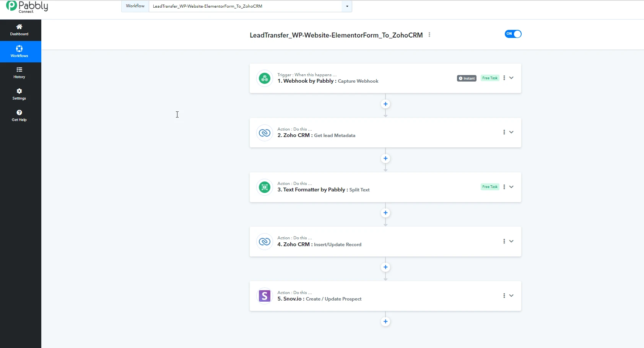644x348 pixels.
Task: Click the 'Workflow' label in the top bar
Action: pos(135,6)
